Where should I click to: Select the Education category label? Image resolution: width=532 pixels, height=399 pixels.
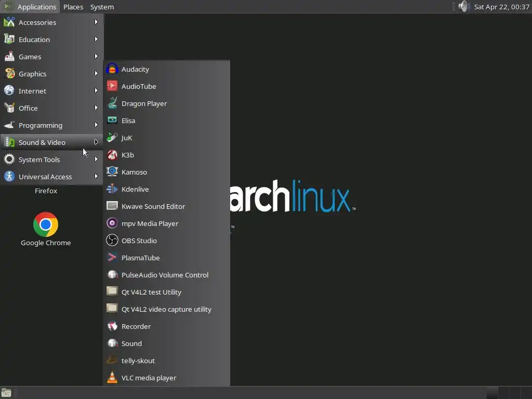(x=34, y=39)
